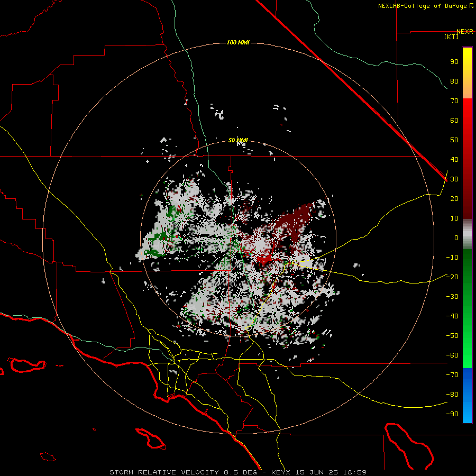476x476 pixels.
Task: Select the -90 value on velocity scale
Action: point(452,414)
